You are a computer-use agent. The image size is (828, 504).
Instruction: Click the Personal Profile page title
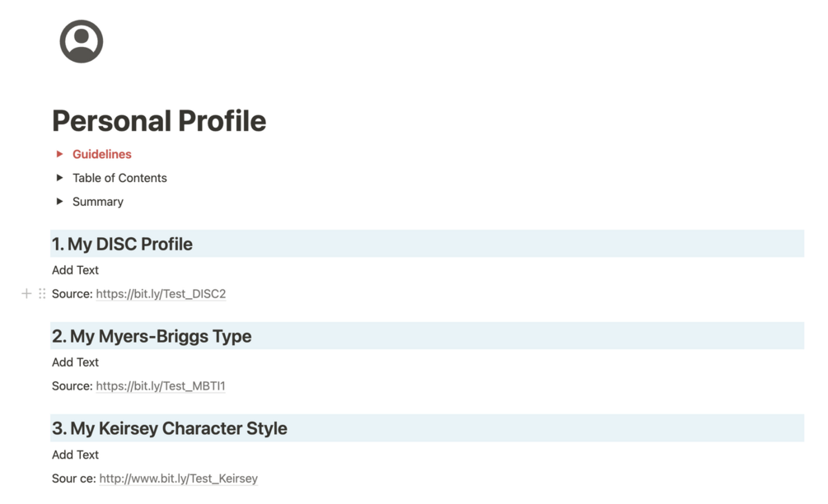(x=159, y=121)
